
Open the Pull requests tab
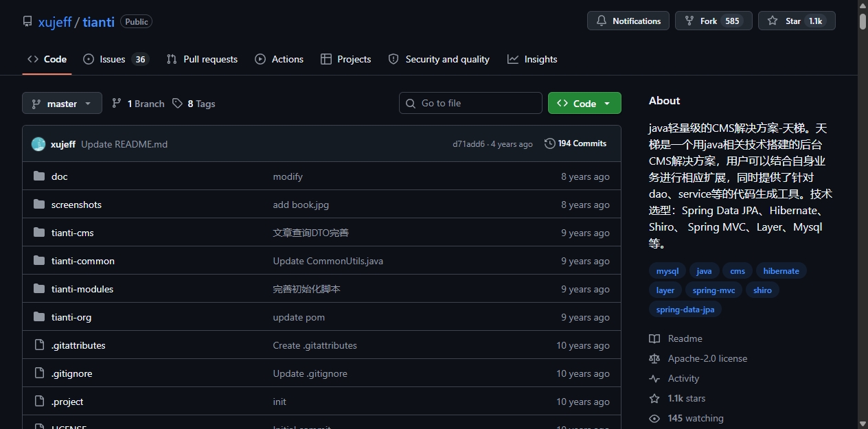(x=202, y=59)
